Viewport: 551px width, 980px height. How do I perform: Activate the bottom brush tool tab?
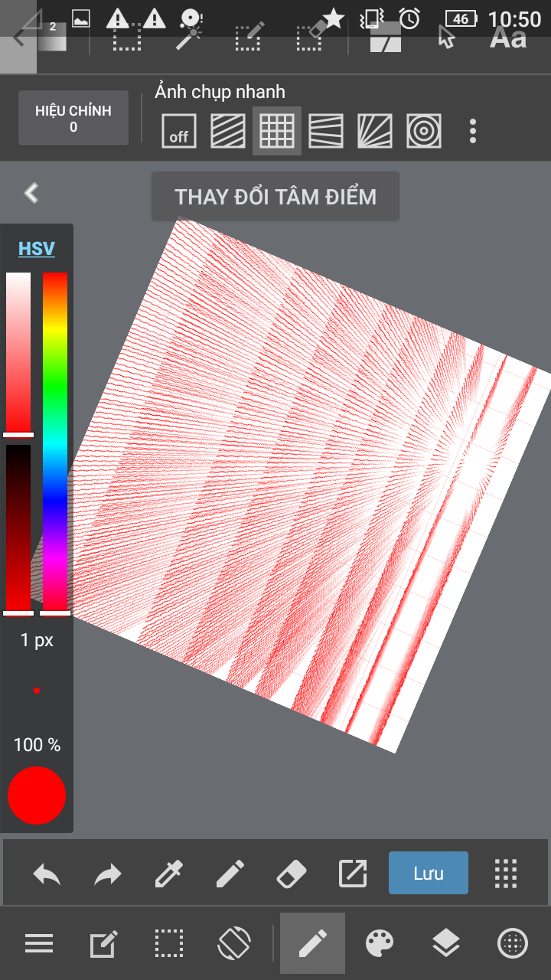pos(312,943)
